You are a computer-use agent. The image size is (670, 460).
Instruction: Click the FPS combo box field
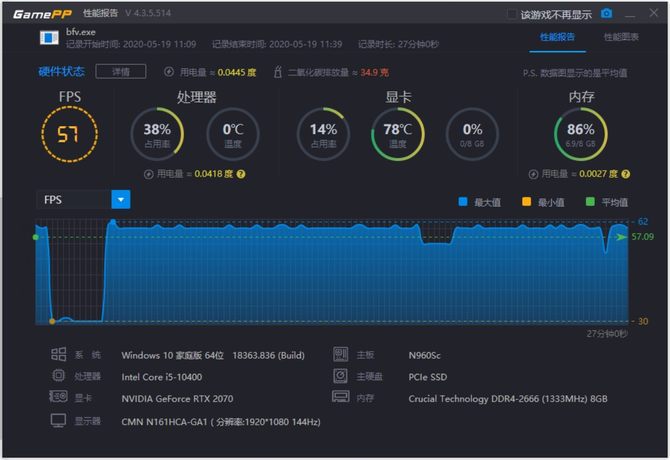[83, 199]
